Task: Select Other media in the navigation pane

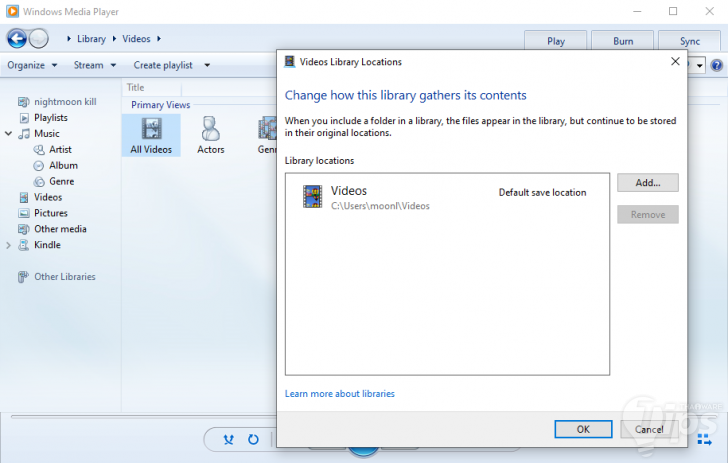Action: tap(60, 228)
